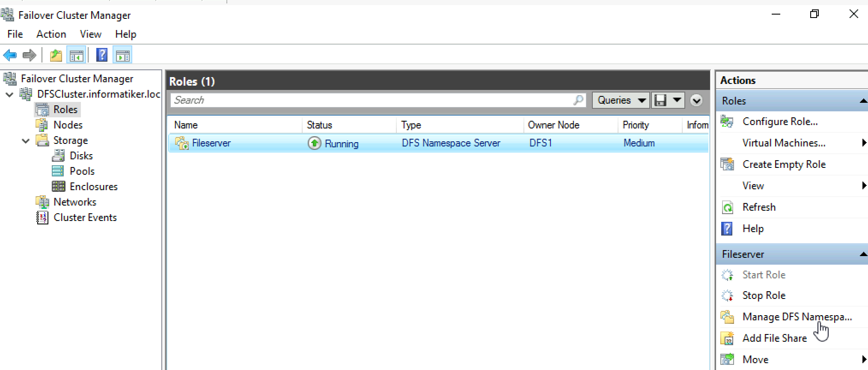Collapse the Fileserver section in Actions pane
The width and height of the screenshot is (868, 370).
863,254
